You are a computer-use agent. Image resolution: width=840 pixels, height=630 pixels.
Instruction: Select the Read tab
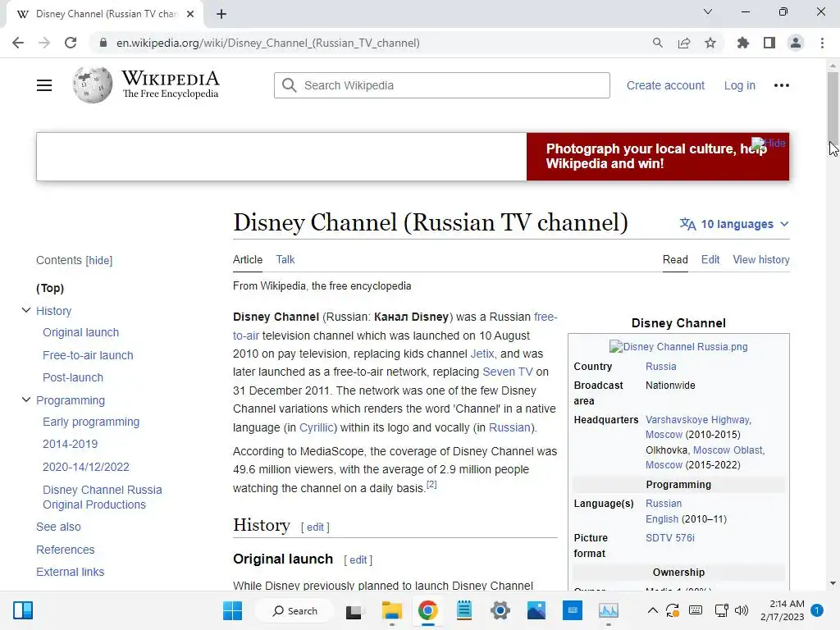point(675,259)
